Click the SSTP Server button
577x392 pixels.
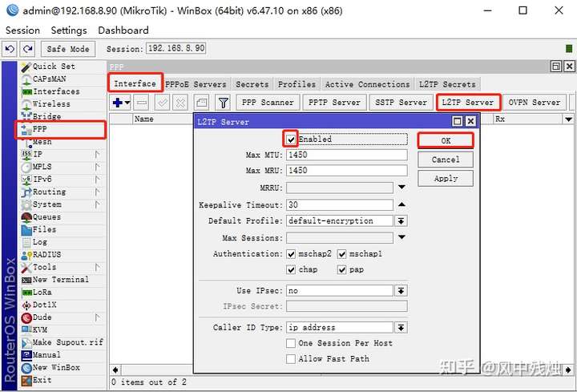[x=401, y=103]
